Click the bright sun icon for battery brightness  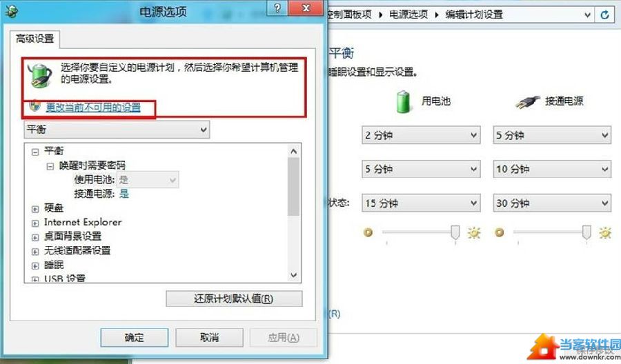click(x=473, y=232)
